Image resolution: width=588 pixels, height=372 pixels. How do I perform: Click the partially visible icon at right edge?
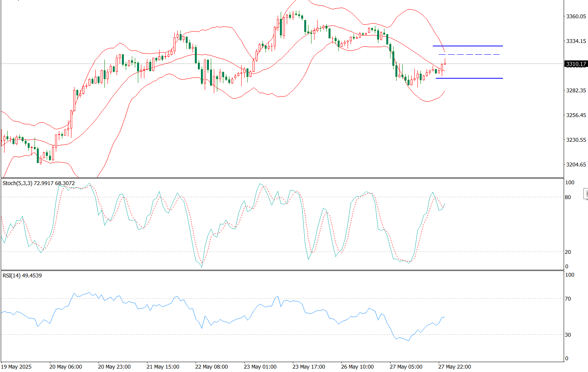[x=586, y=195]
